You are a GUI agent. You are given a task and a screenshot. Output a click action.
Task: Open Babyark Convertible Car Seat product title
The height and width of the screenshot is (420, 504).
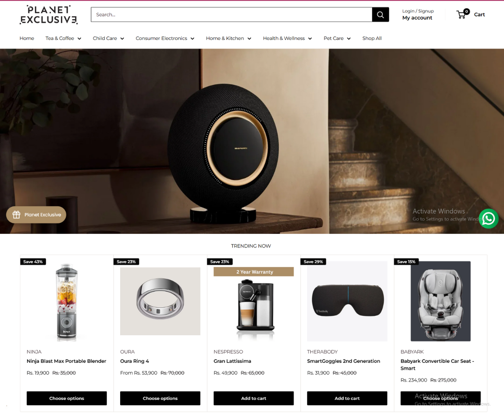click(x=437, y=365)
